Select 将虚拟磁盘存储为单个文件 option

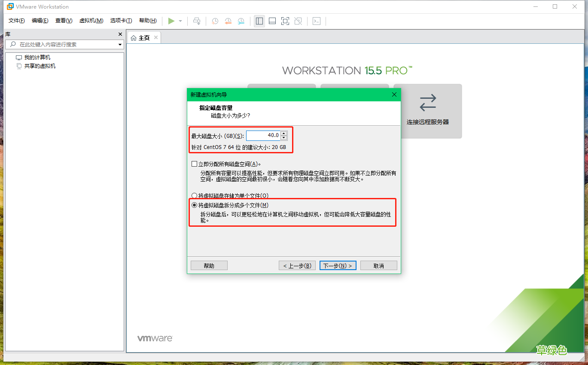click(x=194, y=195)
